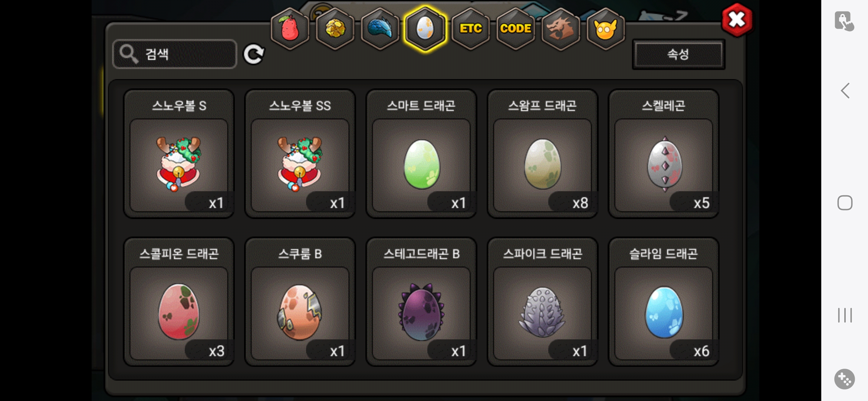
Task: Switch to the CODE tab
Action: pyautogui.click(x=516, y=29)
